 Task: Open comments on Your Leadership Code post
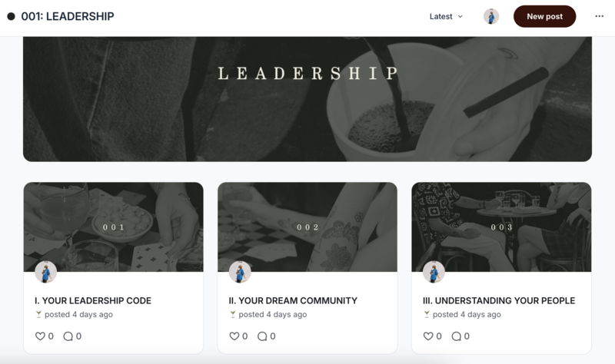point(68,336)
